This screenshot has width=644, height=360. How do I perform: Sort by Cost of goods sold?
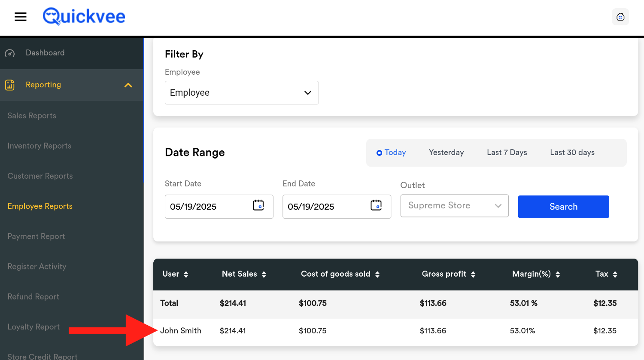(x=377, y=275)
